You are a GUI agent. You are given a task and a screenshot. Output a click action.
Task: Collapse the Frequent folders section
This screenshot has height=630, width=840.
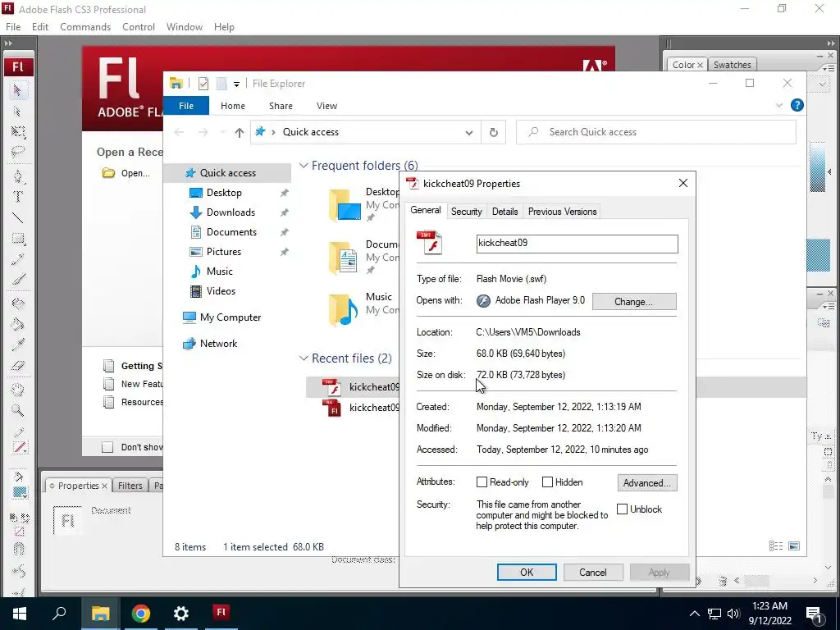pos(304,166)
